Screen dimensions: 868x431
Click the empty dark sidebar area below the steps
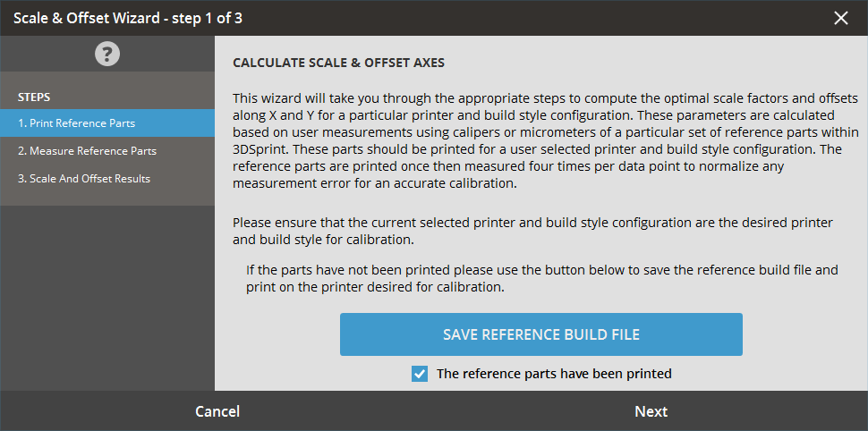click(107, 298)
